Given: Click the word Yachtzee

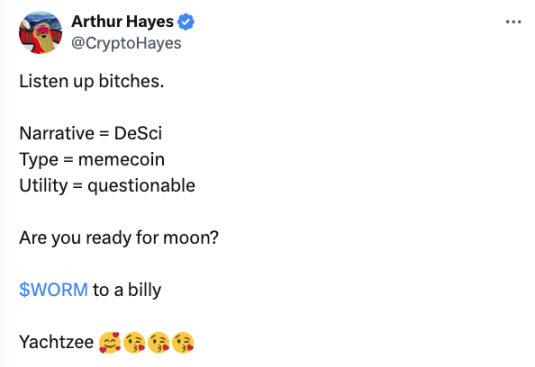Looking at the screenshot, I should (56, 342).
